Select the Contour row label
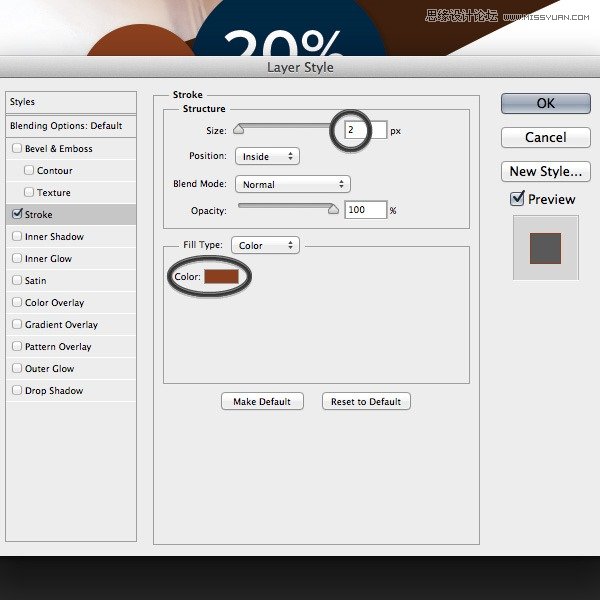 pos(55,171)
